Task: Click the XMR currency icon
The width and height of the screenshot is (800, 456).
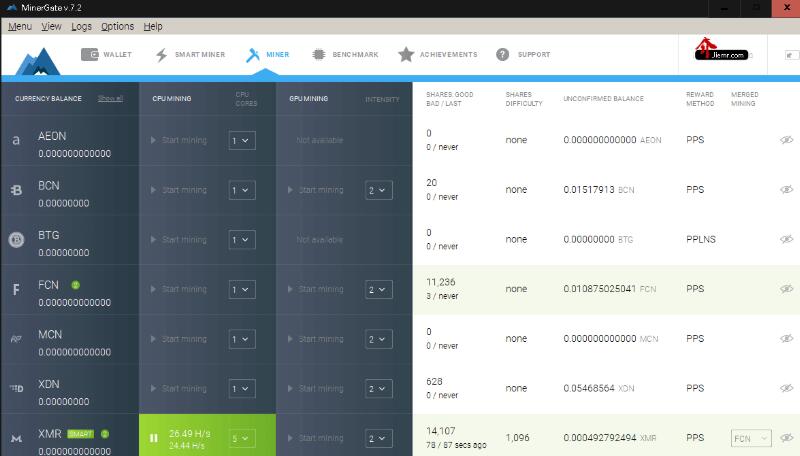Action: pos(16,439)
